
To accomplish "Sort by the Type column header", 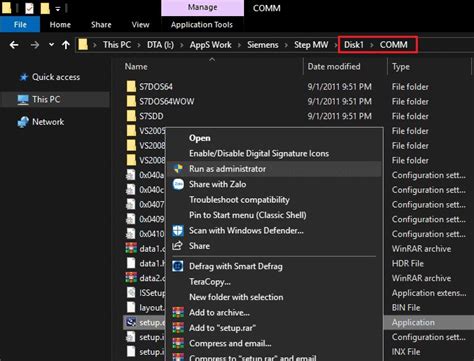I will [x=401, y=67].
